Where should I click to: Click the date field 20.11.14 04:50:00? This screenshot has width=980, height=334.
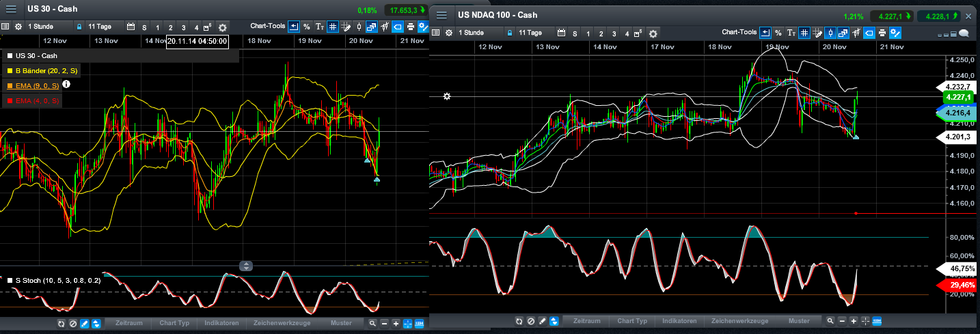click(x=198, y=40)
